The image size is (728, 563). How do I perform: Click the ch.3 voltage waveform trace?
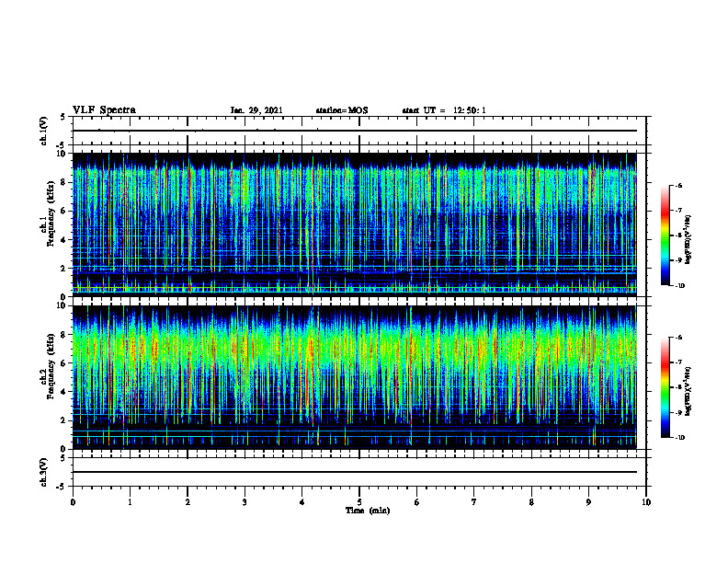355,472
